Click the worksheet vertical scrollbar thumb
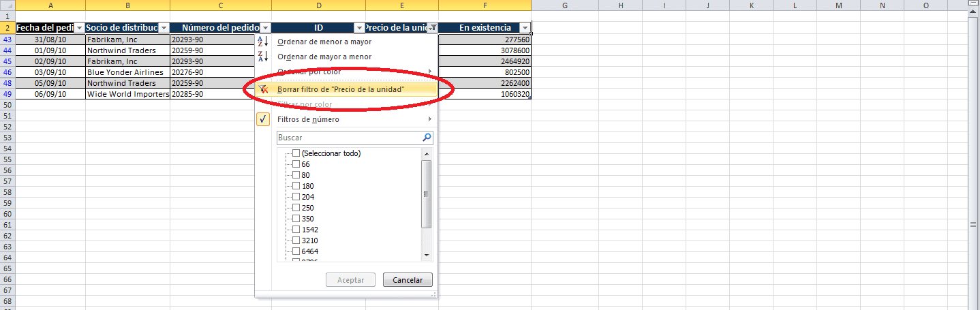The height and width of the screenshot is (310, 980). coord(973,223)
